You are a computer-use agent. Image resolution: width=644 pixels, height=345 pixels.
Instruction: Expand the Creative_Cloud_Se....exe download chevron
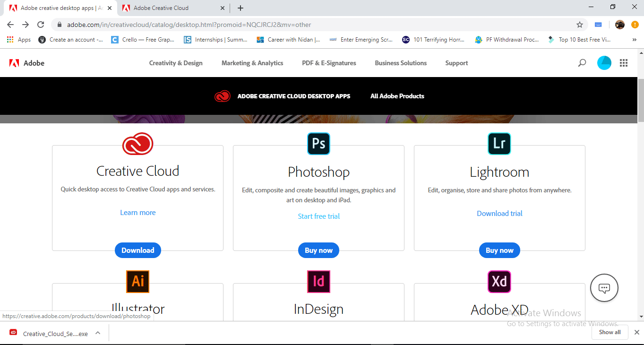click(x=98, y=332)
